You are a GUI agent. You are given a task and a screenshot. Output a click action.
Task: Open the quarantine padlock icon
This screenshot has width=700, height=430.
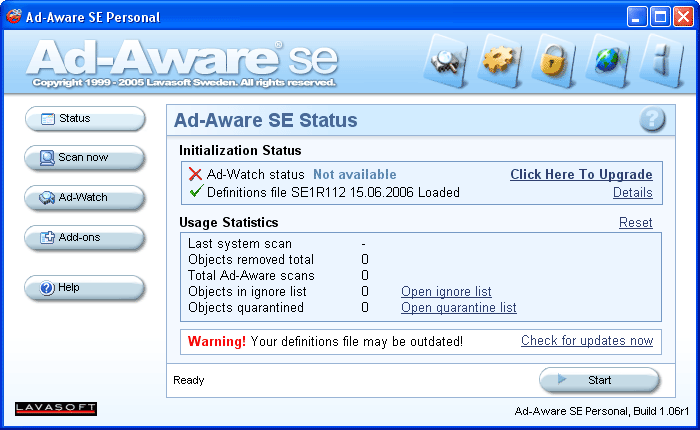pos(553,61)
